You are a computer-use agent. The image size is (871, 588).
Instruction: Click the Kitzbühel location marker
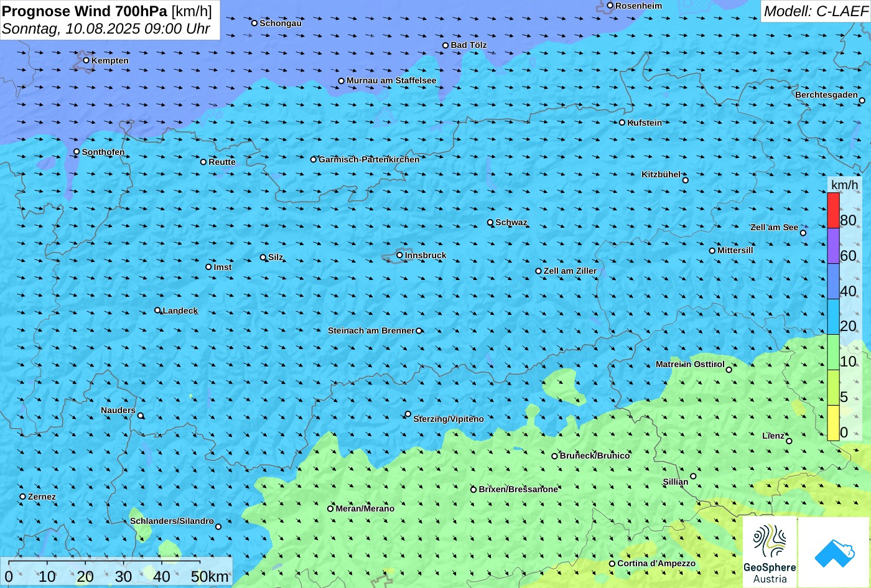pyautogui.click(x=686, y=180)
